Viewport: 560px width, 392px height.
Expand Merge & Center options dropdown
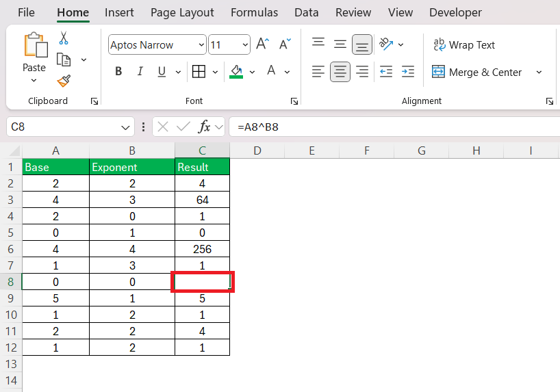point(539,72)
